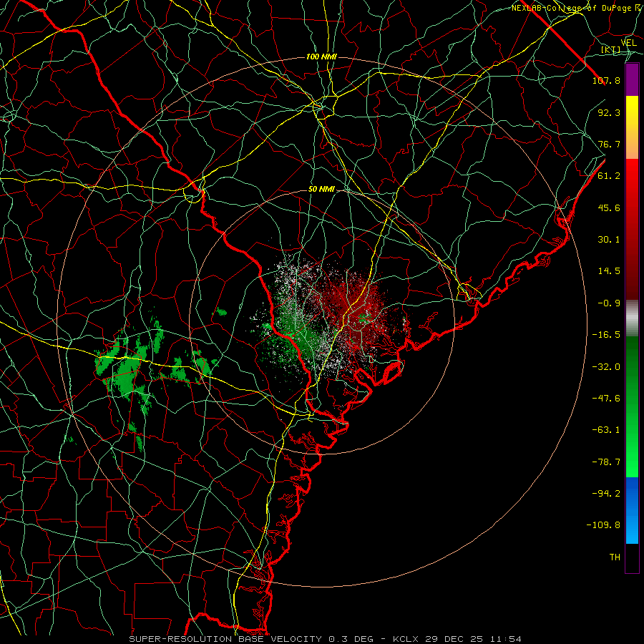Click the VEL legend title
This screenshot has width=644, height=644.
coord(628,43)
